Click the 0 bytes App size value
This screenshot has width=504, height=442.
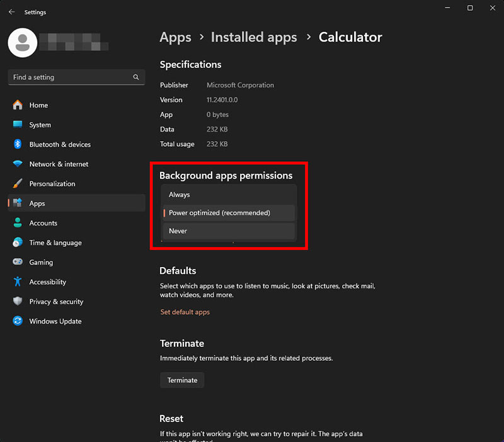(217, 115)
